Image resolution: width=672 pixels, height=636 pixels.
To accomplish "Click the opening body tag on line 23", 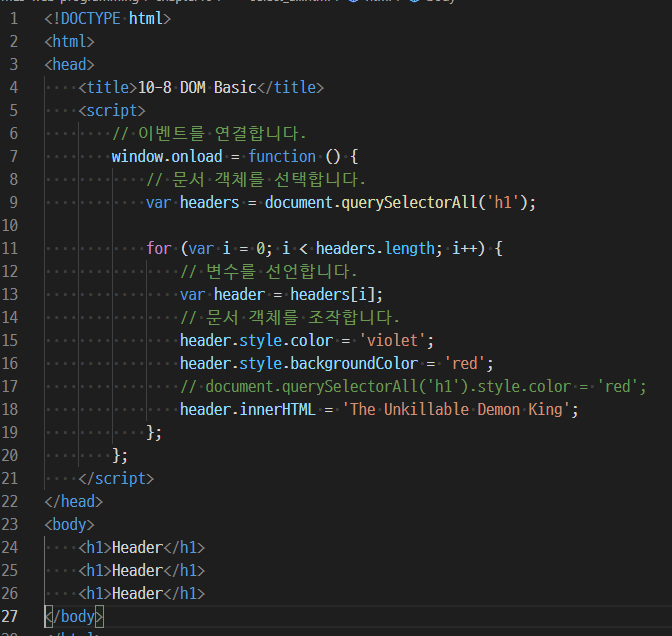I will (69, 524).
